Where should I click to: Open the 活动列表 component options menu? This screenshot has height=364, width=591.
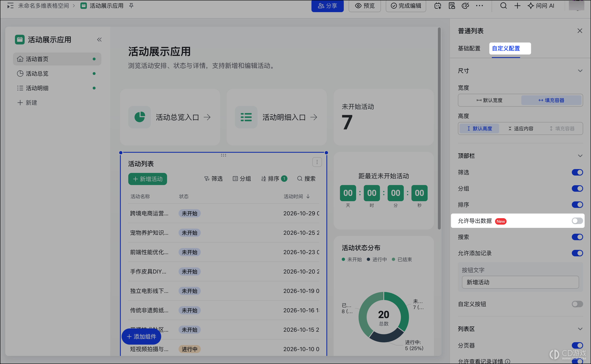pos(317,162)
